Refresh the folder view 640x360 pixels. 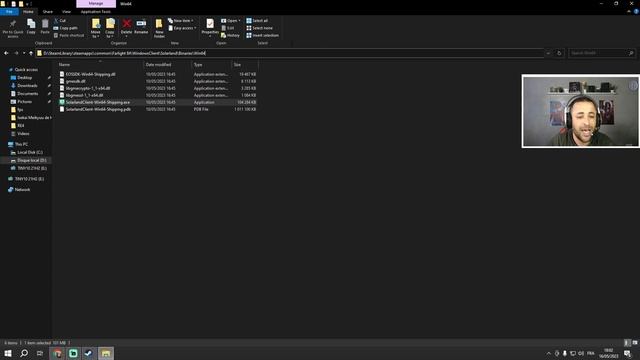tap(559, 53)
